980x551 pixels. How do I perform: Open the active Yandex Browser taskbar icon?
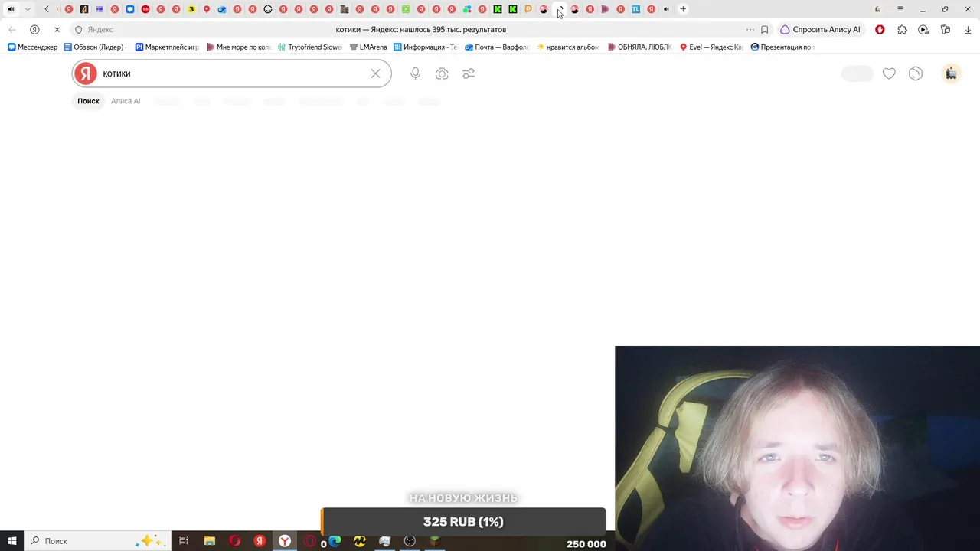coord(284,541)
